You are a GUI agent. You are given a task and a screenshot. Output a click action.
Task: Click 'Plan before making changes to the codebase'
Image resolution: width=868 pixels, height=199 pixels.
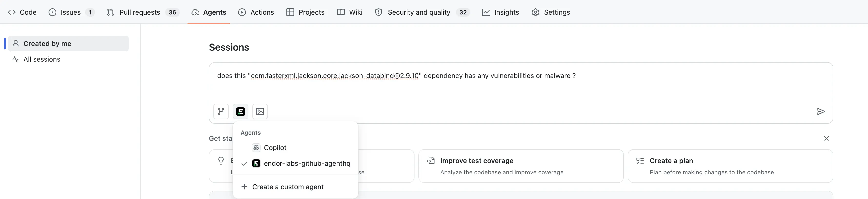[712, 172]
